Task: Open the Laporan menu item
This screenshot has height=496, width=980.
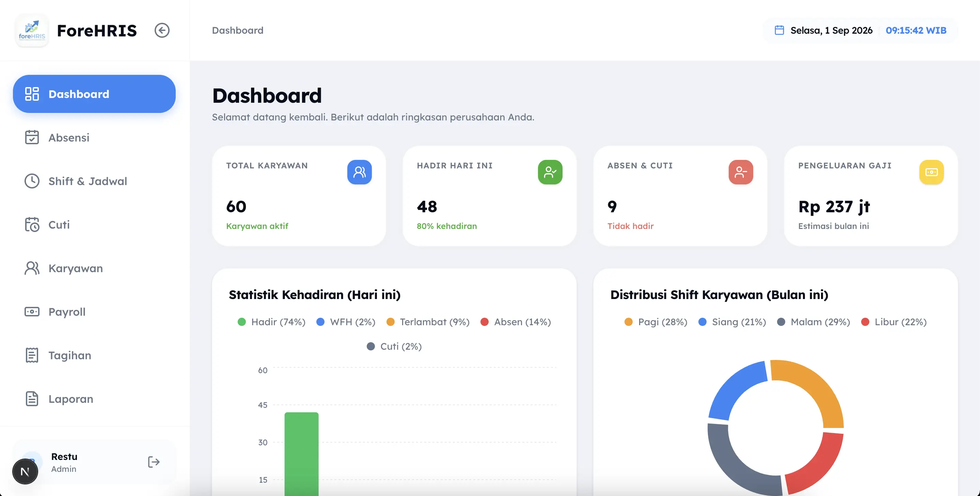Action: [94, 399]
